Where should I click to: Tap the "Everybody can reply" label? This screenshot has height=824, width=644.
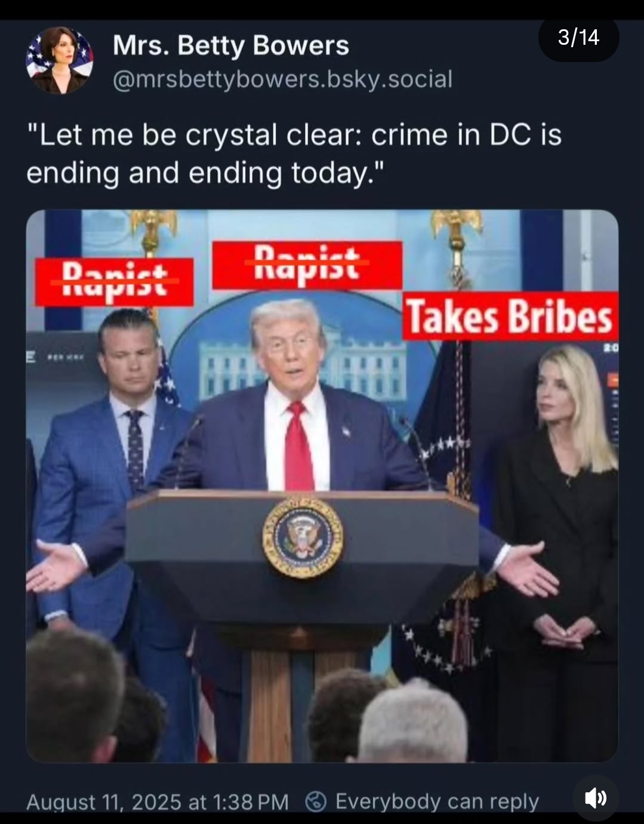pyautogui.click(x=437, y=801)
